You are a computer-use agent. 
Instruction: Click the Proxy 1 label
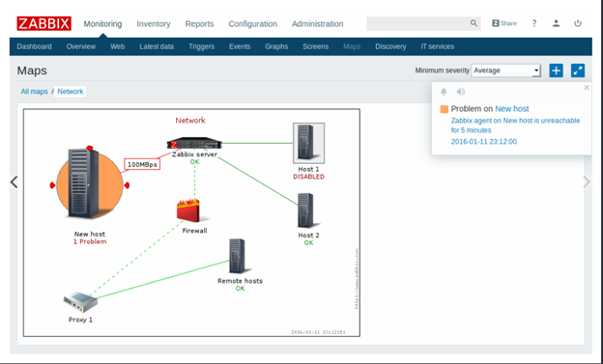click(80, 320)
